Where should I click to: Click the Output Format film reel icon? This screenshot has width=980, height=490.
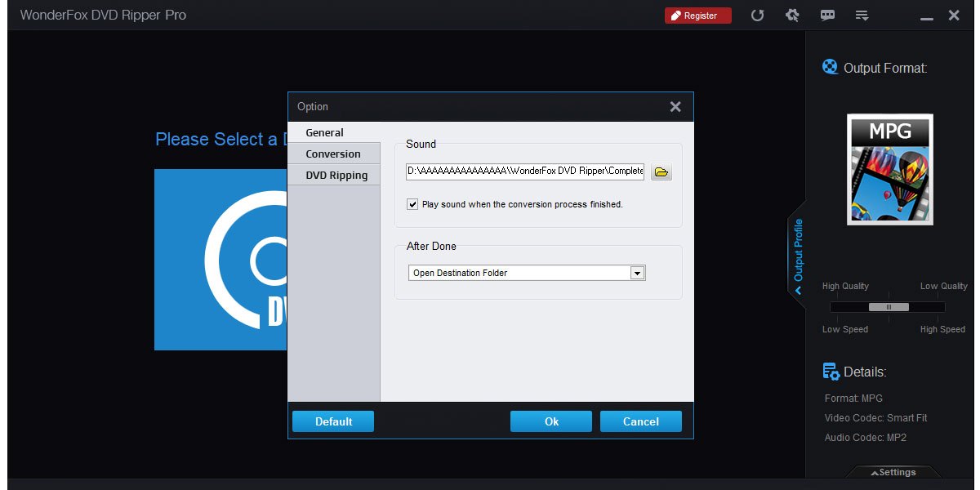[831, 67]
